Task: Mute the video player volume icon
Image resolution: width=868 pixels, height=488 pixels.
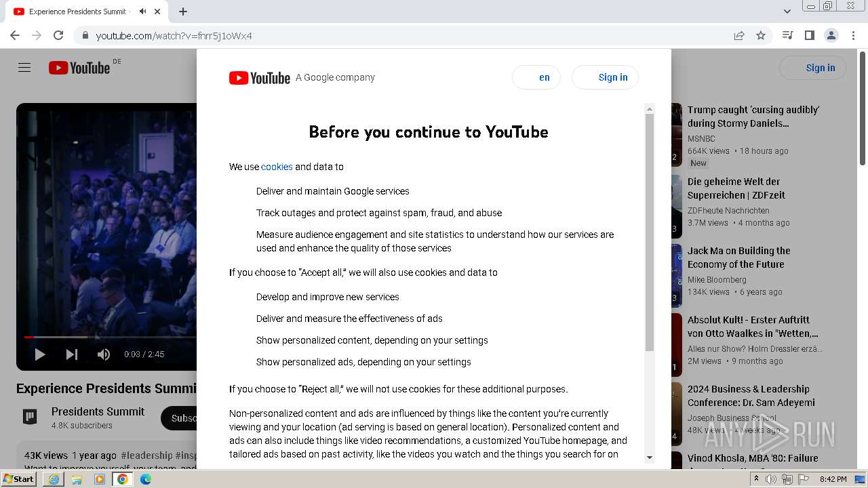Action: coord(103,354)
